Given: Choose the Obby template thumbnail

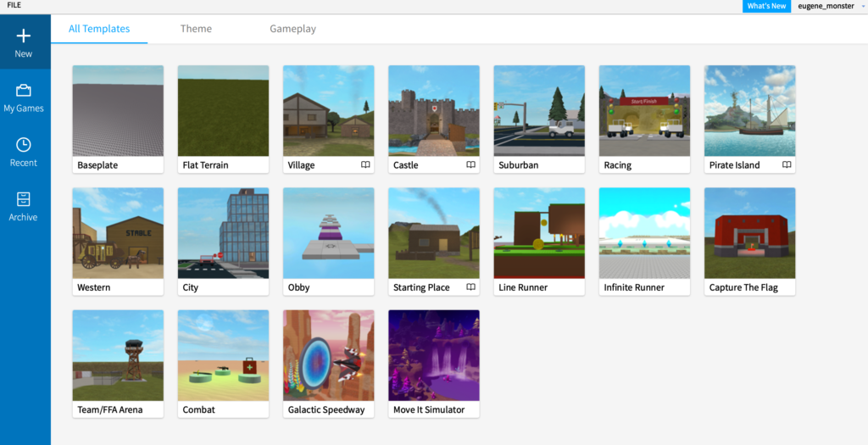Looking at the screenshot, I should coord(328,233).
